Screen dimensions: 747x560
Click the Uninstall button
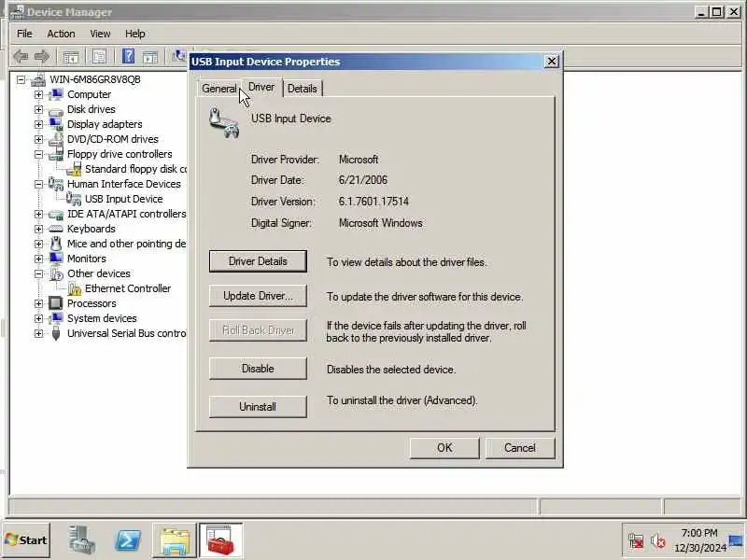click(x=258, y=407)
